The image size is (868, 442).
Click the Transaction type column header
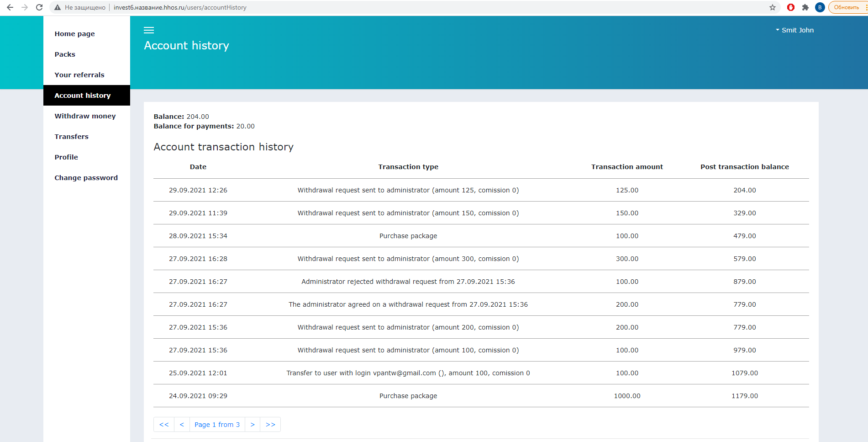pos(408,167)
